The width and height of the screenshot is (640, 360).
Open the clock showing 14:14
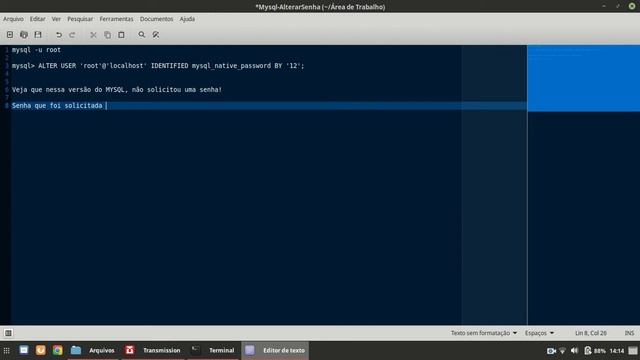(617, 351)
